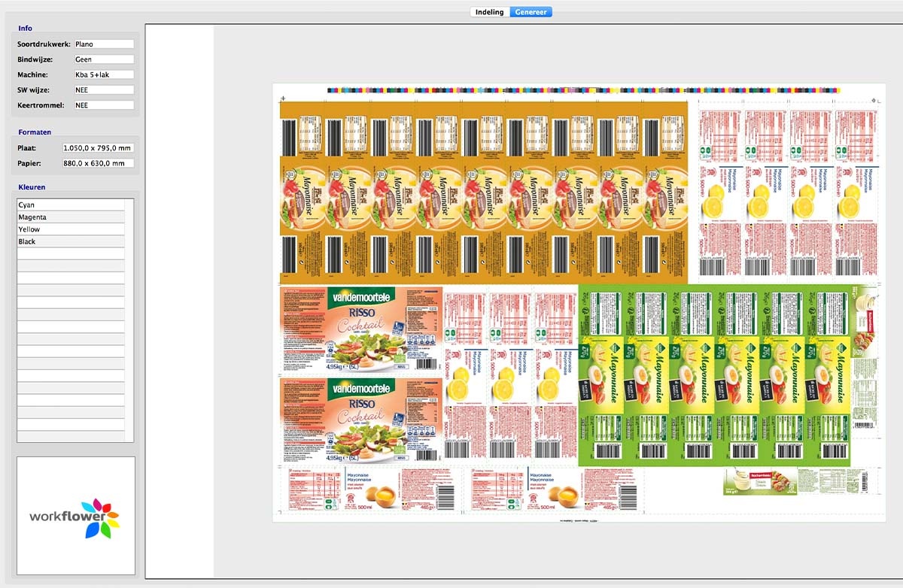Click the Soortdrukwerk field showing Plano
903x588 pixels.
click(104, 44)
